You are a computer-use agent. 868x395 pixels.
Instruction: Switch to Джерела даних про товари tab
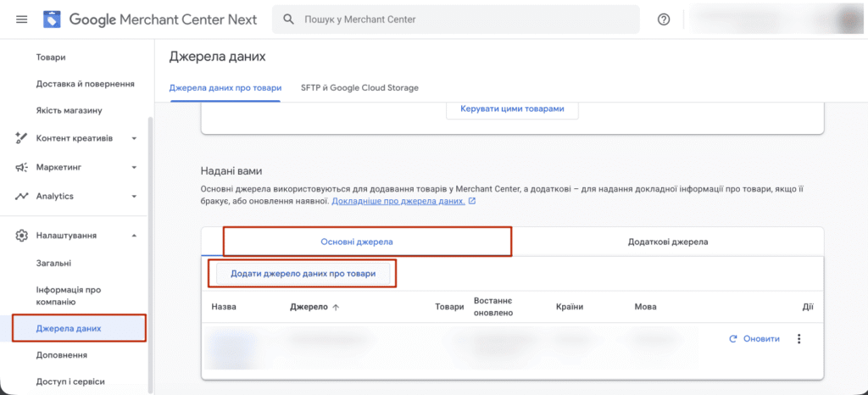(x=225, y=87)
